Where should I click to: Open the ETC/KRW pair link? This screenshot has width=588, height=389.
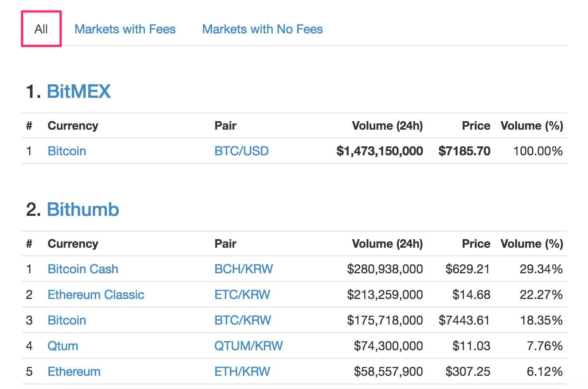[242, 295]
